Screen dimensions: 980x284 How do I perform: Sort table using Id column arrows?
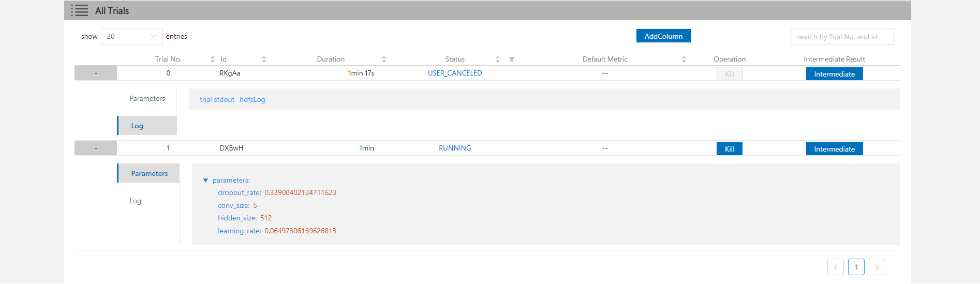tap(263, 59)
